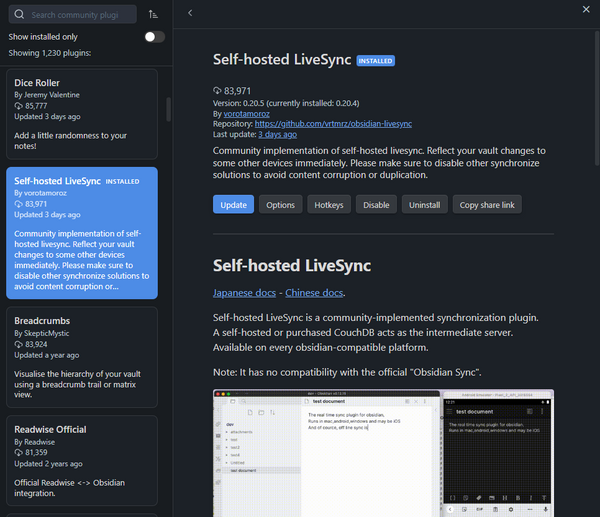Click 'Updated 2 years ago' on Readwise
Image resolution: width=600 pixels, height=517 pixels.
tap(48, 464)
